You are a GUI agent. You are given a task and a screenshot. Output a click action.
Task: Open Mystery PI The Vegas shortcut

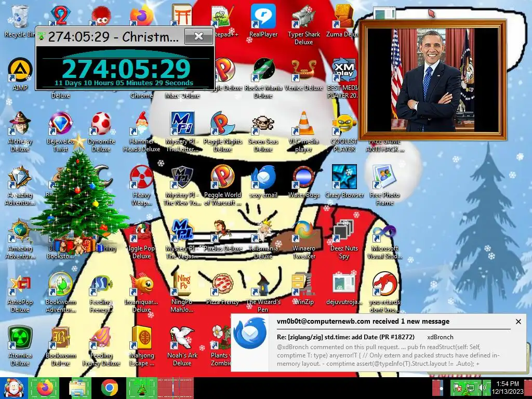click(x=182, y=239)
